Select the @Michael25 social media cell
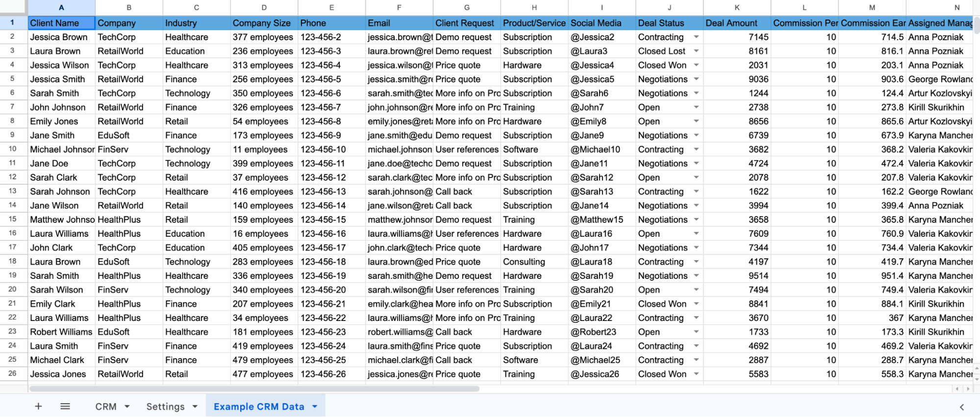The image size is (980, 417). 602,360
